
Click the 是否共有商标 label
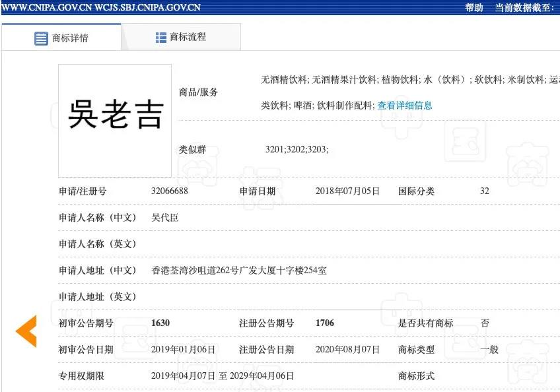click(426, 323)
